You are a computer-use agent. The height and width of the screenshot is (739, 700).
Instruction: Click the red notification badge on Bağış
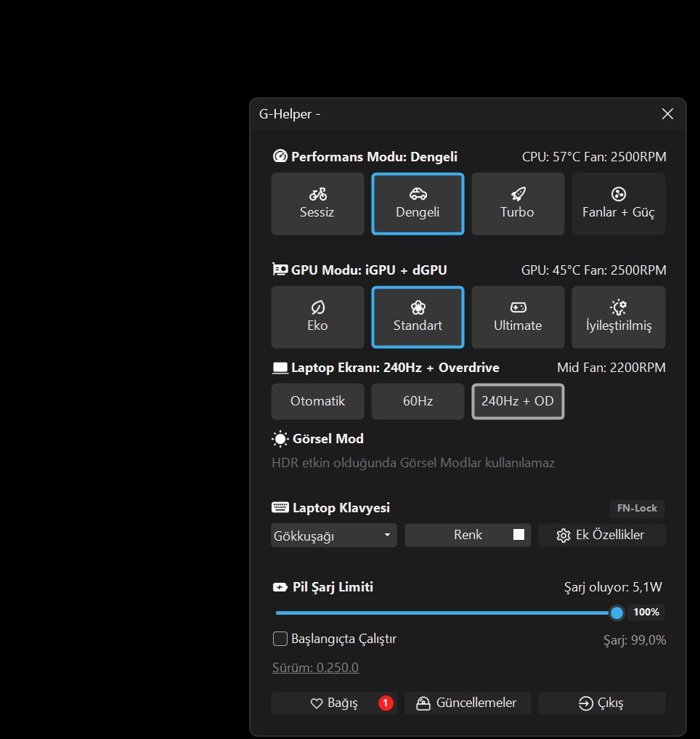(386, 703)
